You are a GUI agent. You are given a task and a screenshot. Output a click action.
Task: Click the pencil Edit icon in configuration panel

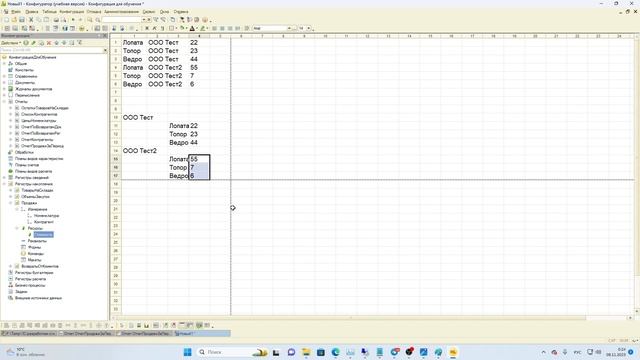point(34,42)
